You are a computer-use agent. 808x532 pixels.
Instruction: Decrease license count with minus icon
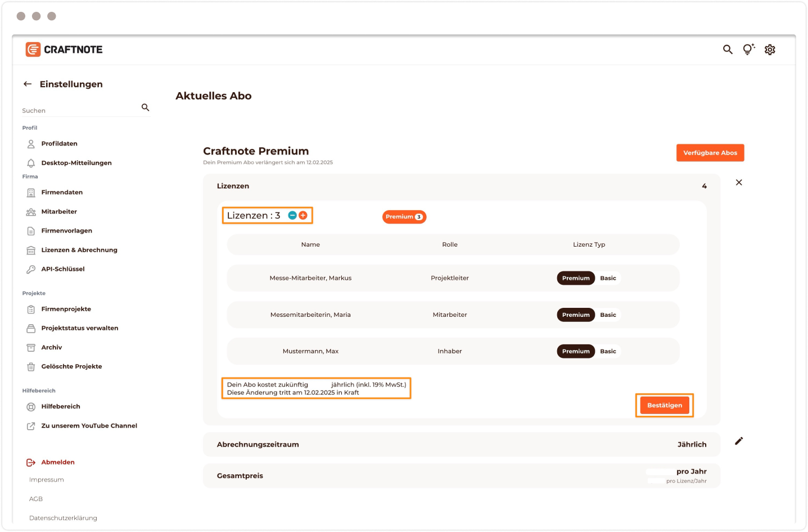coord(292,216)
